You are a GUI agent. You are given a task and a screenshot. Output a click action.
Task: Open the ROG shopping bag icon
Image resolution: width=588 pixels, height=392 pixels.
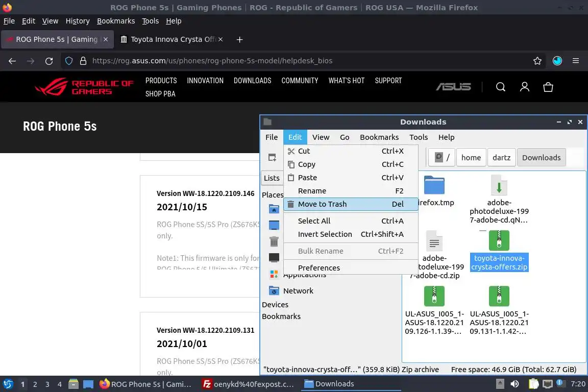point(548,87)
